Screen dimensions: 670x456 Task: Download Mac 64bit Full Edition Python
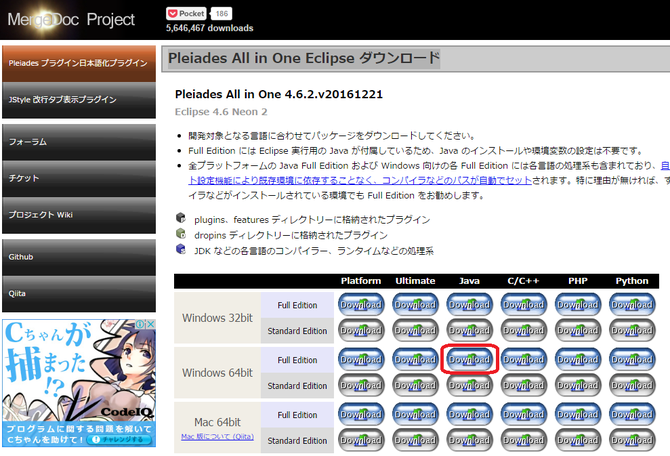pyautogui.click(x=632, y=414)
